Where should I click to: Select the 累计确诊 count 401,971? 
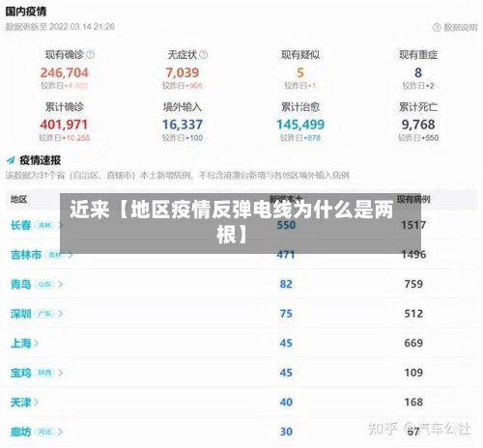tap(64, 125)
